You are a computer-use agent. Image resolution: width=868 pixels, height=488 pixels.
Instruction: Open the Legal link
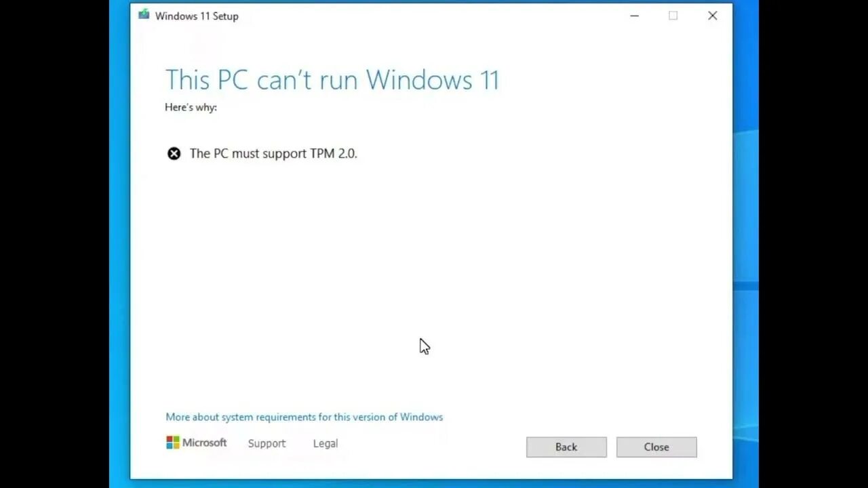coord(325,443)
